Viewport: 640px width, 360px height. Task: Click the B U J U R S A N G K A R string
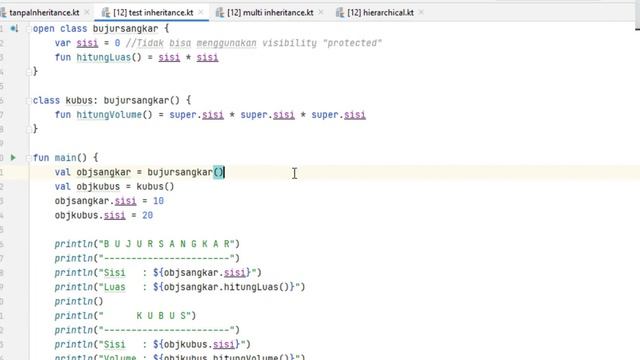(x=167, y=244)
